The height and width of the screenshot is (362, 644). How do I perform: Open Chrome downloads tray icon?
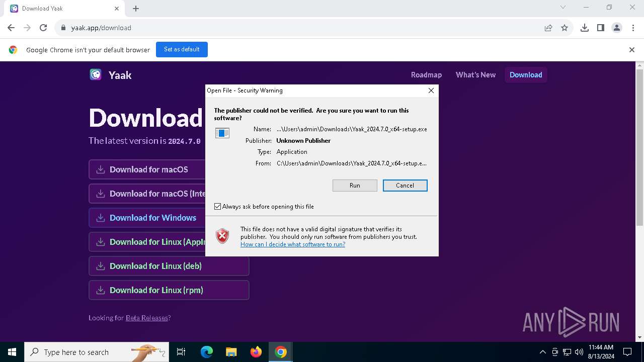point(585,28)
